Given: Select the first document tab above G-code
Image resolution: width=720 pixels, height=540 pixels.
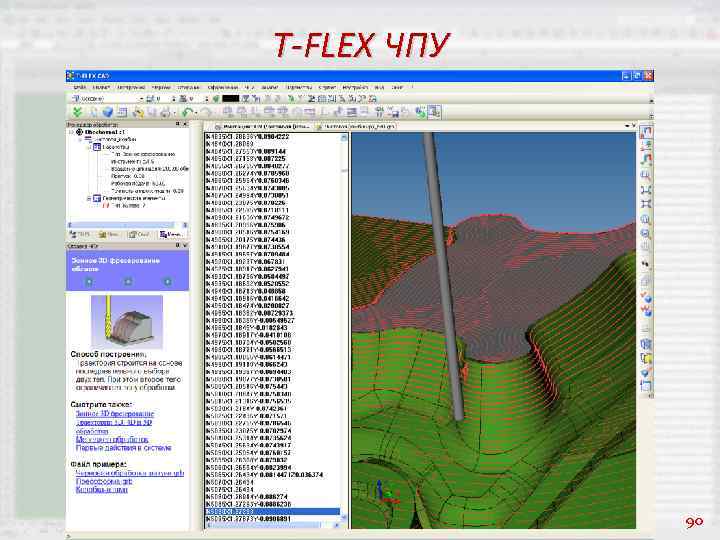Looking at the screenshot, I should pyautogui.click(x=262, y=126).
